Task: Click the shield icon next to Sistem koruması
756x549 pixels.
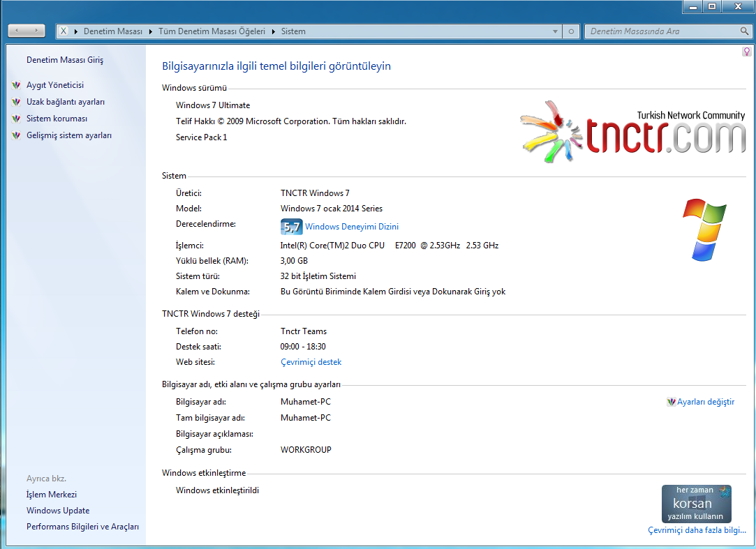Action: coord(17,119)
